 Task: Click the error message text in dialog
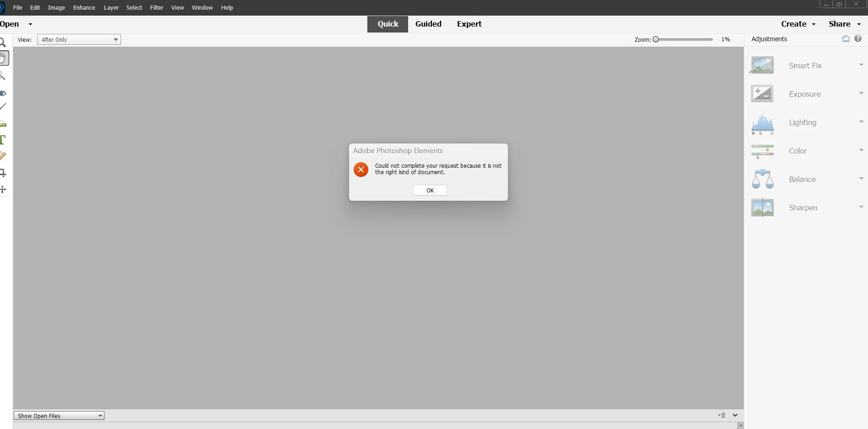[438, 169]
